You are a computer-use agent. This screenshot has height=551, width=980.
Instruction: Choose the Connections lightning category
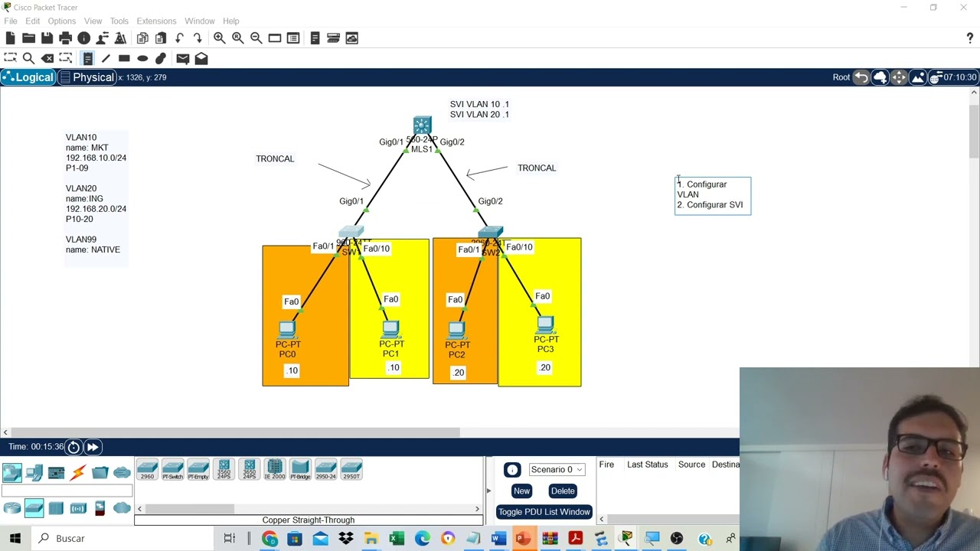coord(78,473)
